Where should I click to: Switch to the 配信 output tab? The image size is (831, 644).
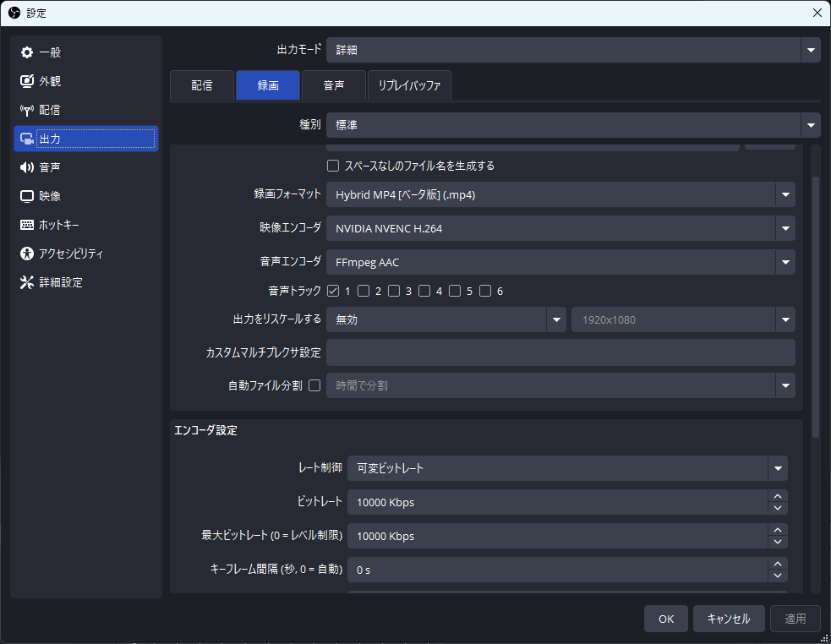tap(202, 85)
